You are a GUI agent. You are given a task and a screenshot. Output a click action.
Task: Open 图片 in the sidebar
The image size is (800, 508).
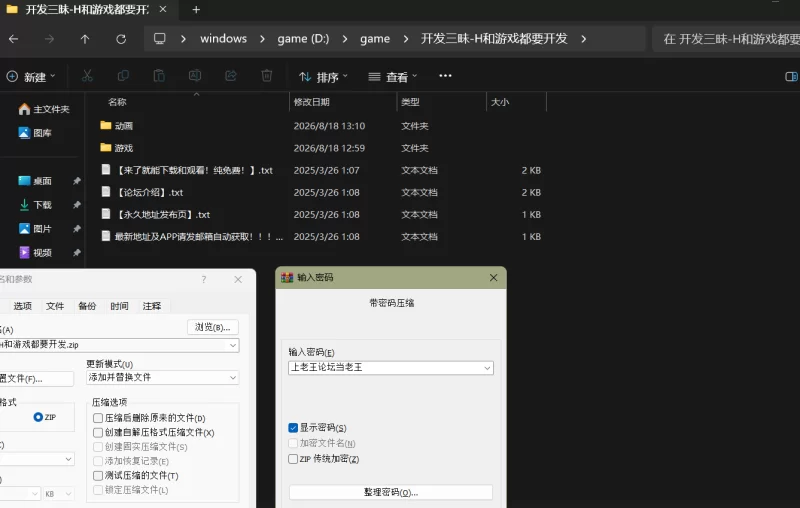(35, 228)
